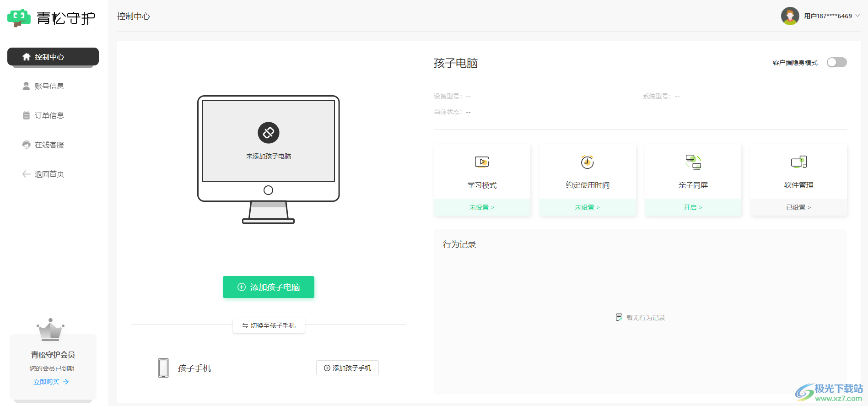Image resolution: width=868 pixels, height=406 pixels.
Task: Click the note icon beside 暂无行为记录
Action: (619, 317)
